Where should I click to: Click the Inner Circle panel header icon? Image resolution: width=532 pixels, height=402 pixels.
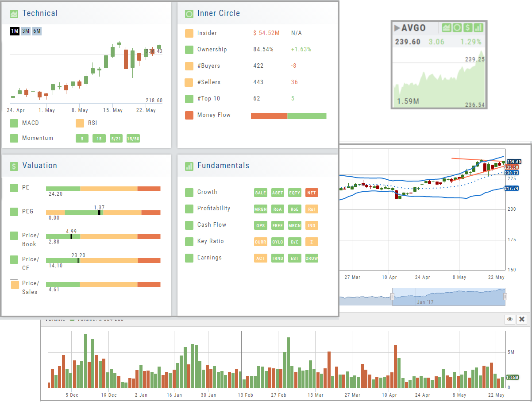pyautogui.click(x=189, y=14)
